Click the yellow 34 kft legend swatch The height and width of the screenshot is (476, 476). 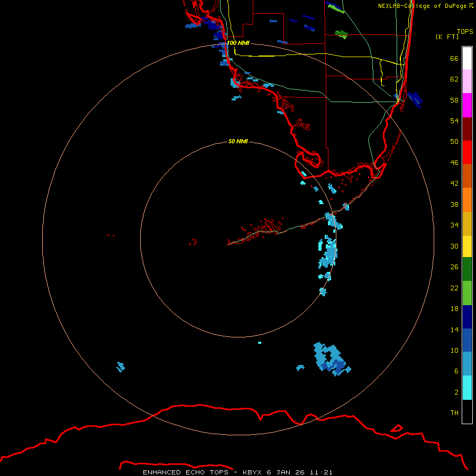point(467,246)
